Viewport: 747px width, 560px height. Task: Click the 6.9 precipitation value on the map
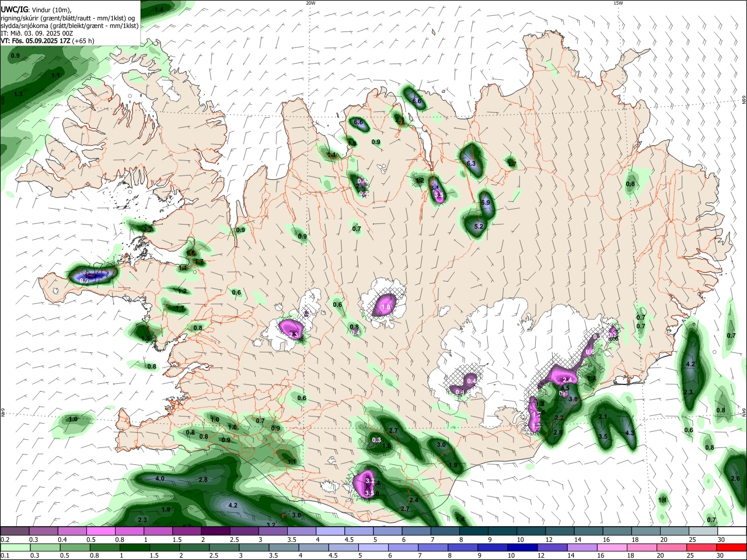coord(486,202)
